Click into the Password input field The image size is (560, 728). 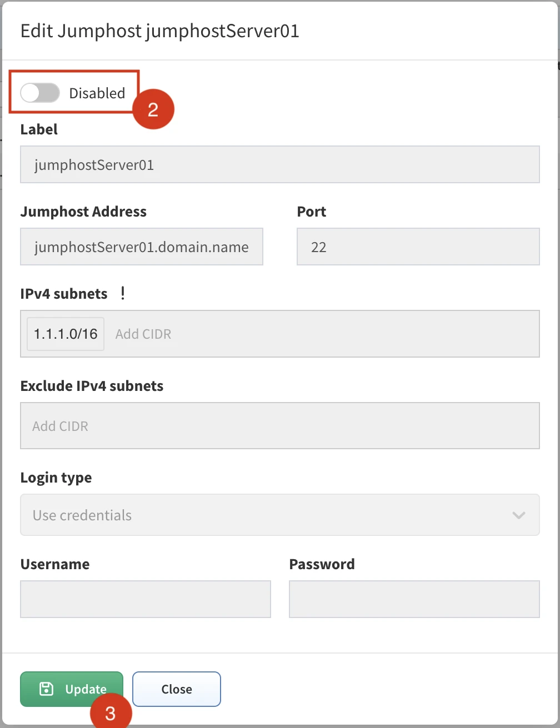click(x=414, y=599)
